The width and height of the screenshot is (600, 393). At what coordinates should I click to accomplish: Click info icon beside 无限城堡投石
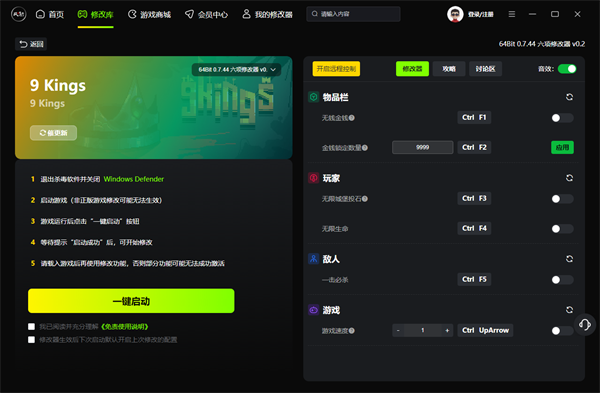pyautogui.click(x=365, y=199)
